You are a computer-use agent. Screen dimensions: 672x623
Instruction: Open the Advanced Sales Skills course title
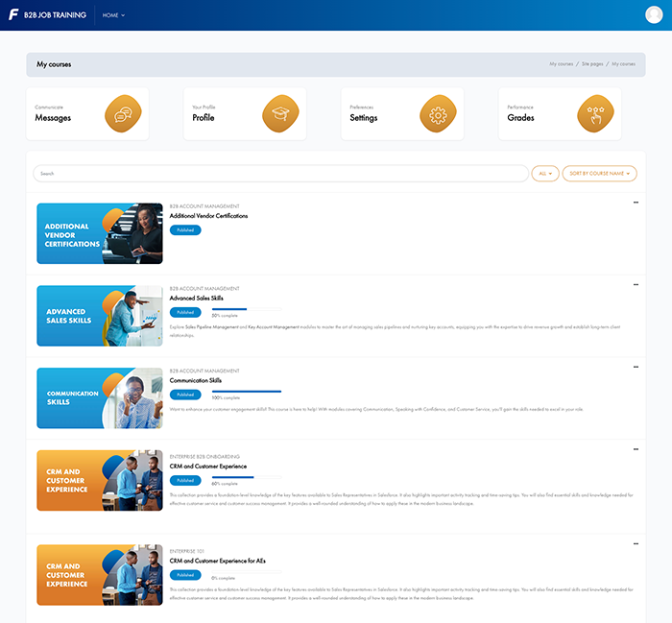(x=196, y=299)
